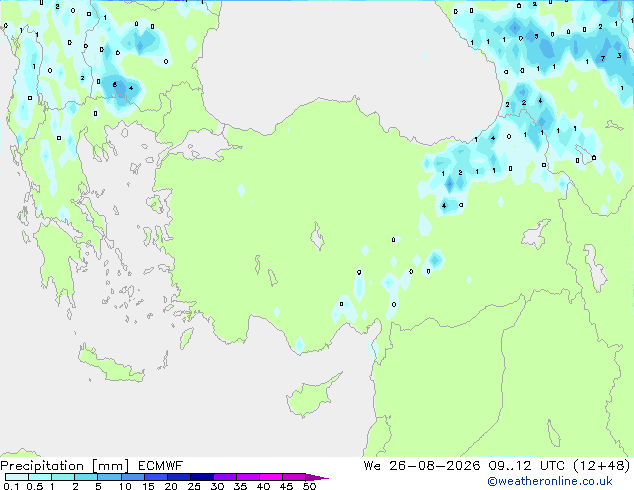Click the magenta 40-45 mm legend swatch
This screenshot has width=634, height=490.
271,477
